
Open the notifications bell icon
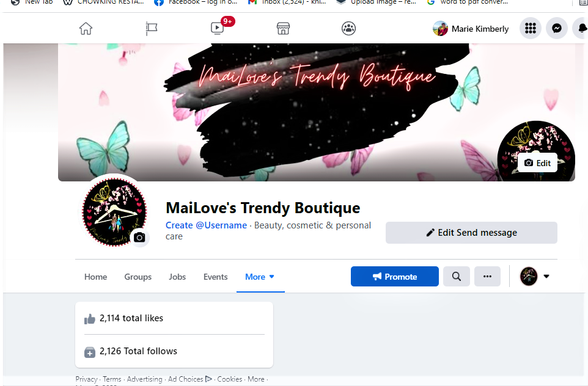click(581, 28)
